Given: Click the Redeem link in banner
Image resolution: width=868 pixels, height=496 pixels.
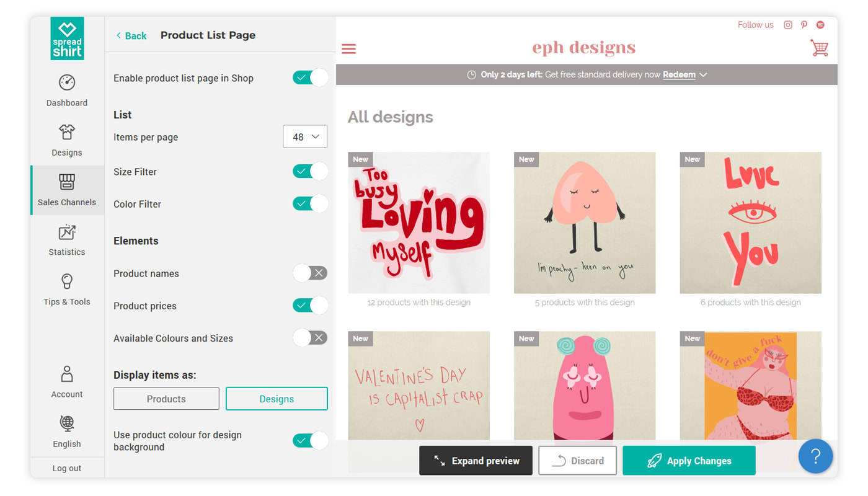Looking at the screenshot, I should 679,75.
